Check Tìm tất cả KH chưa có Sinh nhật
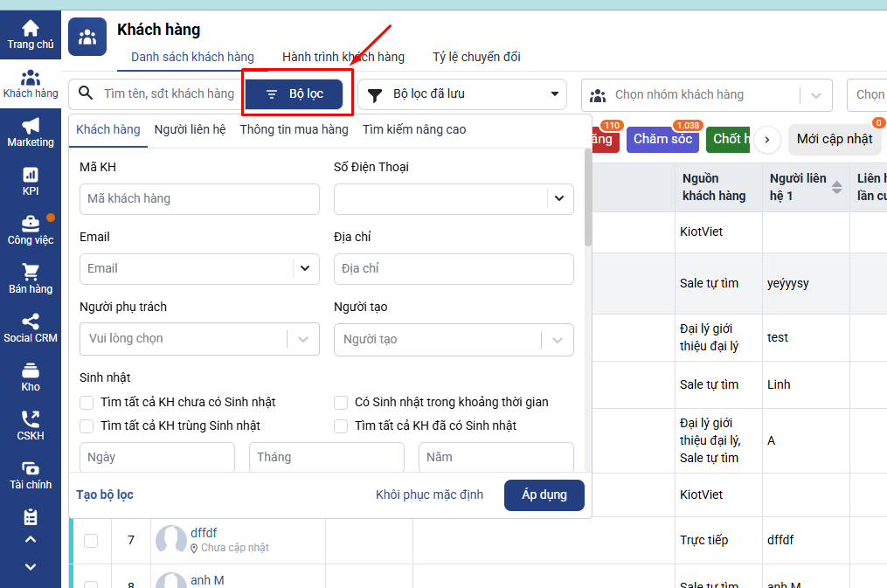Screen dimensions: 887x588 pos(87,403)
